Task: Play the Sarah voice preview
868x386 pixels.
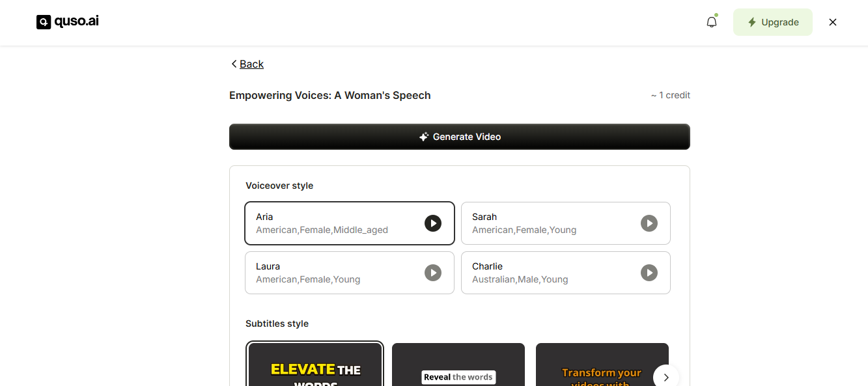Action: (649, 223)
